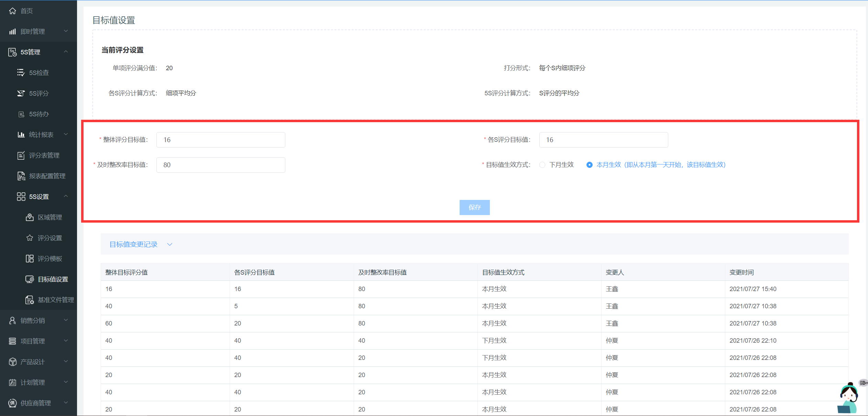Click the 5S检查 checklist icon
The width and height of the screenshot is (868, 416).
(x=21, y=73)
